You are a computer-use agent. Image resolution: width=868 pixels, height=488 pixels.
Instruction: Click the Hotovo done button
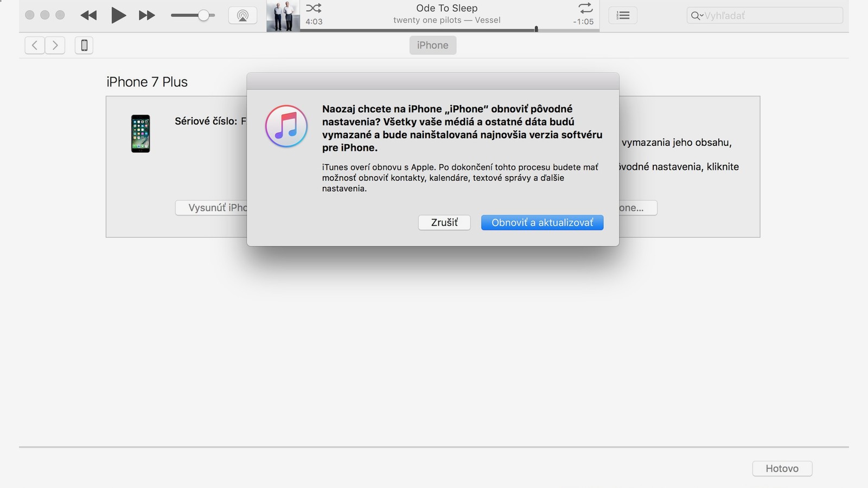(x=782, y=468)
